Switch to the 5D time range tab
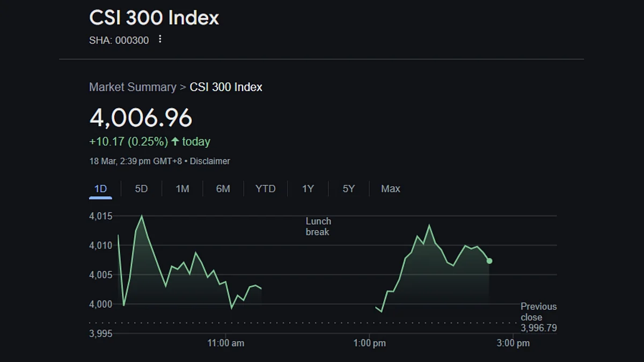The height and width of the screenshot is (362, 644). coord(141,189)
